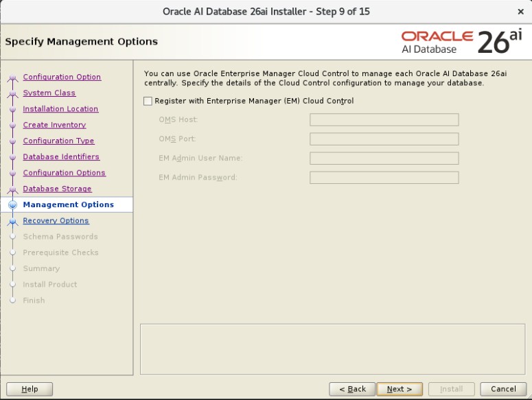Close the installer window
532x400 pixels.
click(x=521, y=12)
